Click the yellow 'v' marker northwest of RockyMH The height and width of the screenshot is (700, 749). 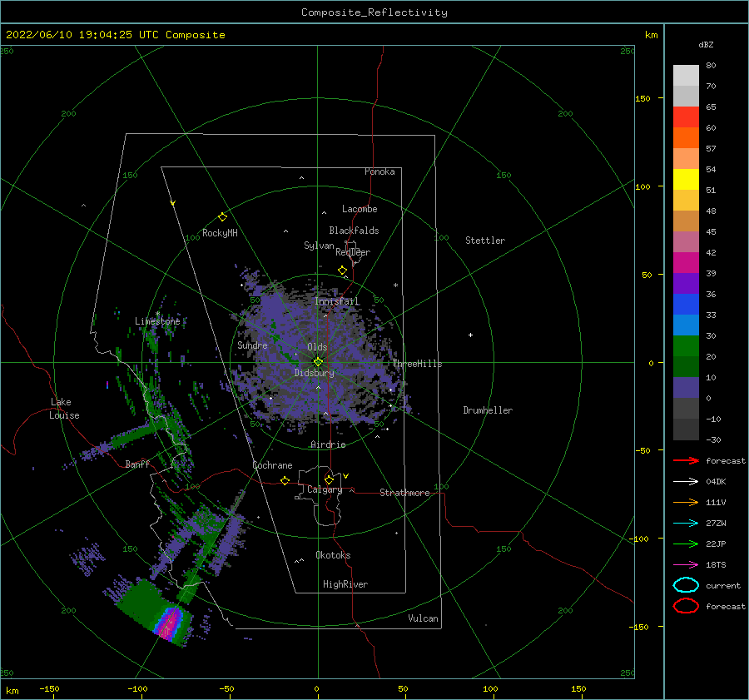pyautogui.click(x=173, y=203)
